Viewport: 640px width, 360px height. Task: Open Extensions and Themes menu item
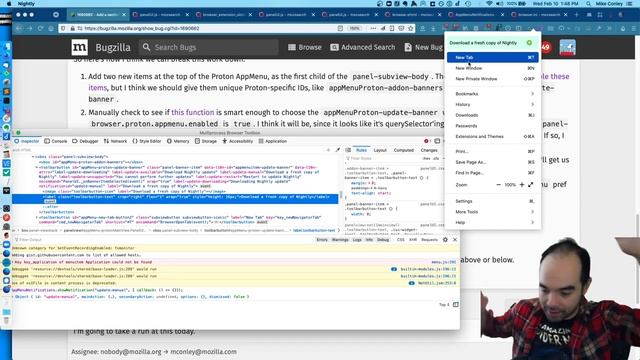[493, 136]
